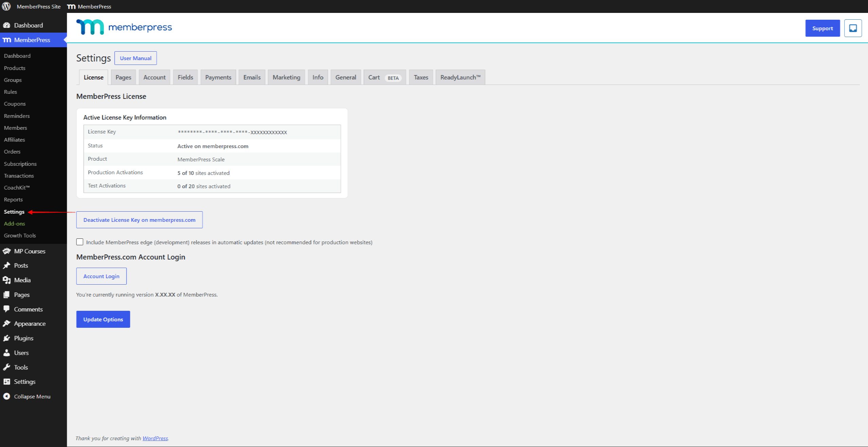Click the masked License Key value

tap(232, 132)
